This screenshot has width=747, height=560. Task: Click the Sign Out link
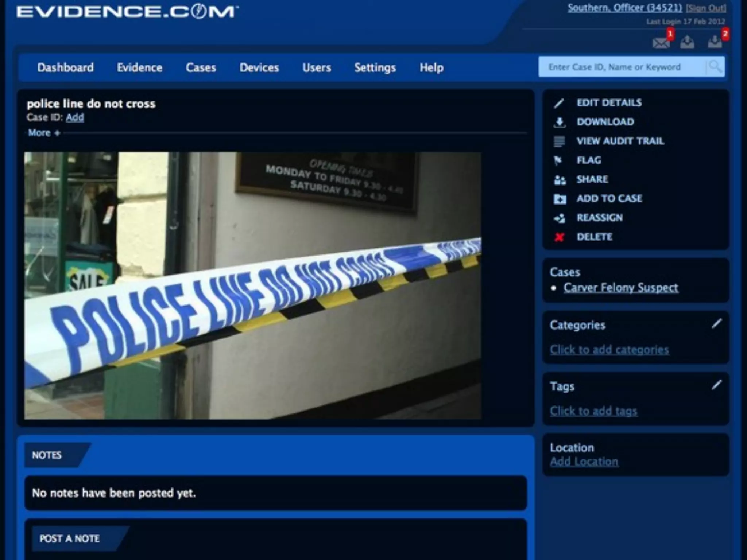point(706,8)
